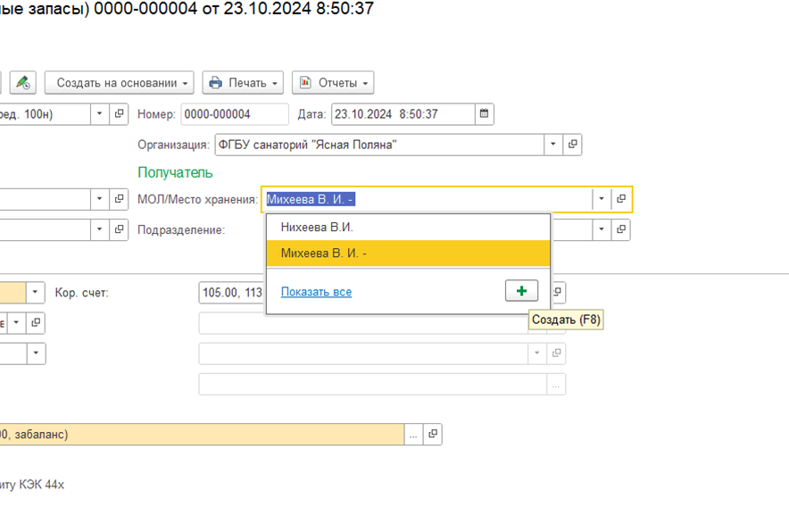Dropdown arrow on the left field beside 'Подразделение'
The image size is (789, 532).
(x=100, y=229)
